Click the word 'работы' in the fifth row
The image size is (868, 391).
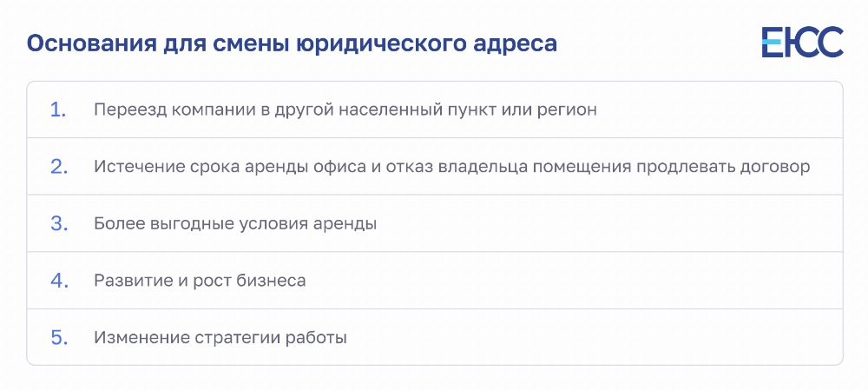(x=316, y=338)
